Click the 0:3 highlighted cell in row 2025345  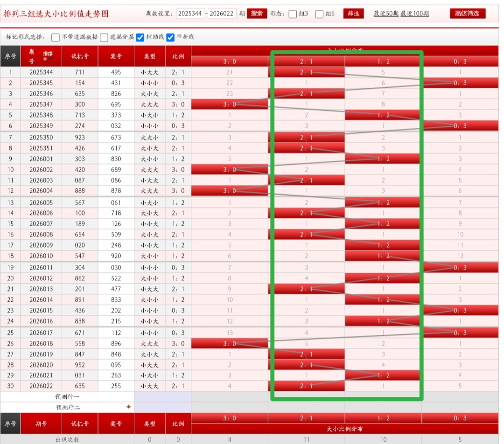[460, 83]
